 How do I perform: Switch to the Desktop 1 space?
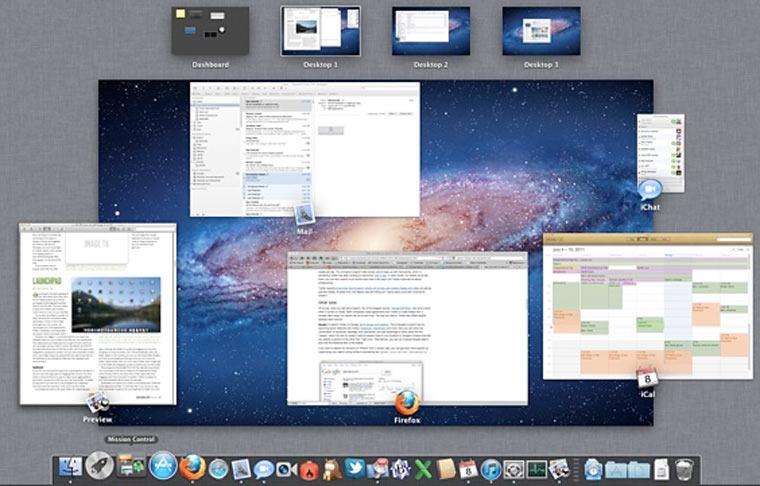(x=321, y=31)
